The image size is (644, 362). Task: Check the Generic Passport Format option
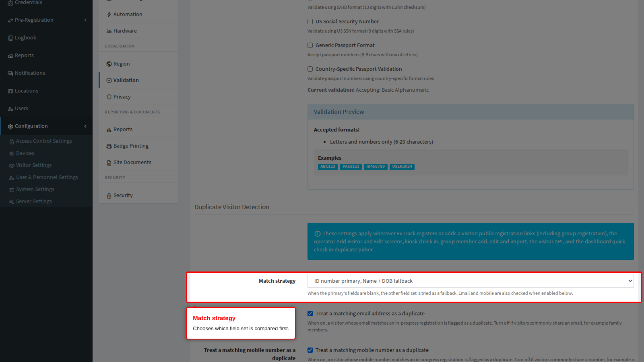point(310,45)
